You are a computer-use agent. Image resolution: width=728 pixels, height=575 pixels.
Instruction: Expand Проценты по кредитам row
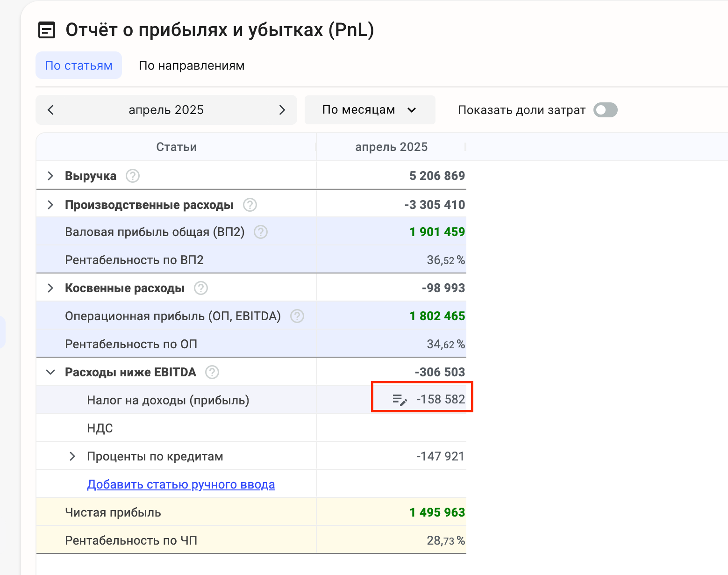72,456
